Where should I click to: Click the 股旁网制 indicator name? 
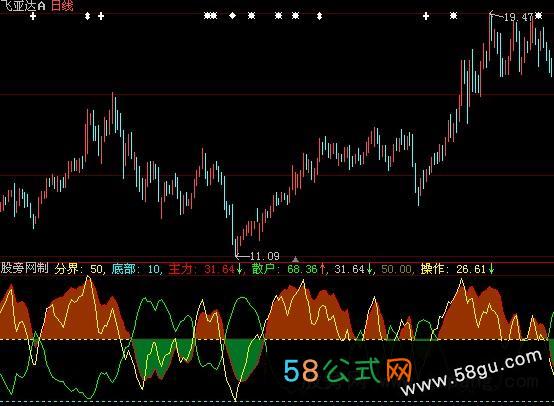point(24,268)
